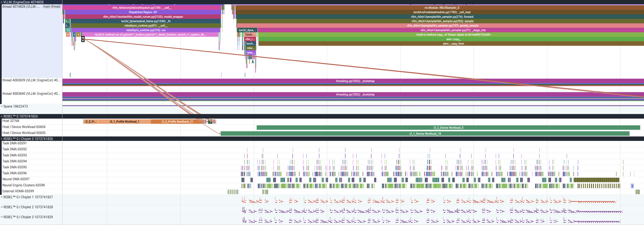Select the nn.Module: RBLNSampler_0 slice

[x=440, y=8]
